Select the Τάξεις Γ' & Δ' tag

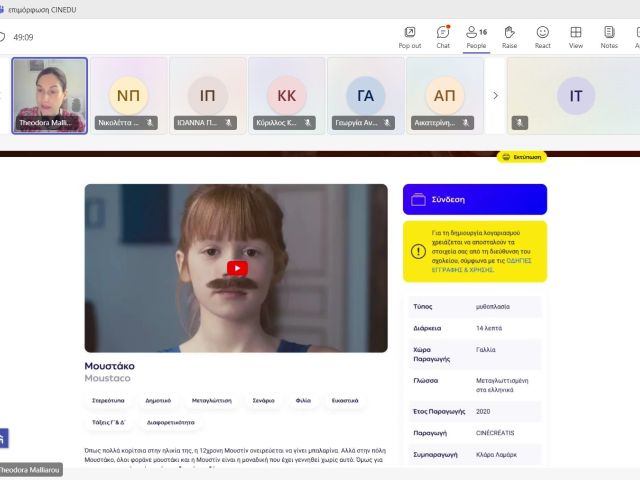pos(109,422)
